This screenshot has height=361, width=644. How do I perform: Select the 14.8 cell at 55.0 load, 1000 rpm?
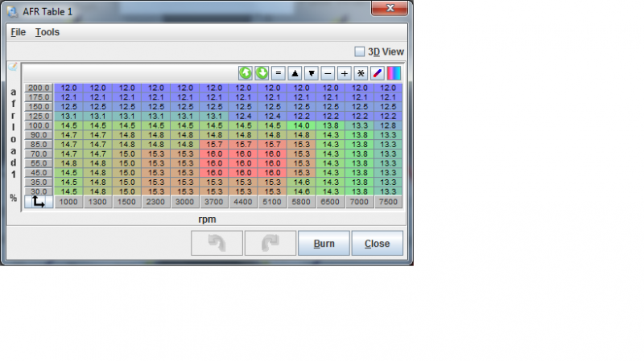68,163
